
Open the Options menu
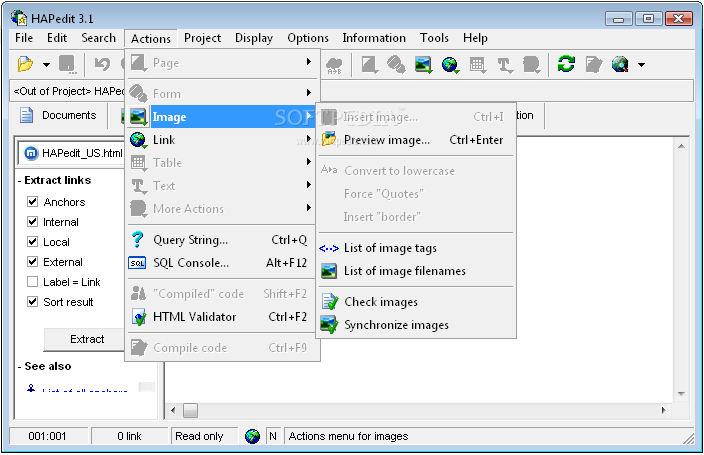tap(308, 38)
